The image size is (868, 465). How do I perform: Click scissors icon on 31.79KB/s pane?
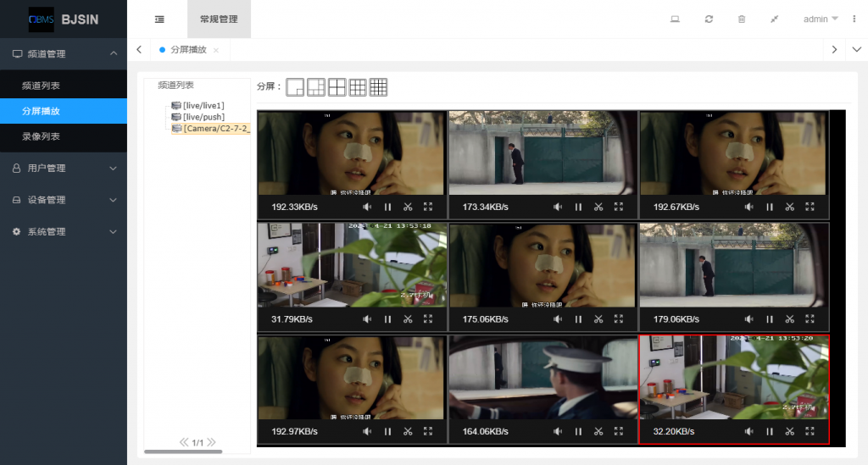point(408,319)
